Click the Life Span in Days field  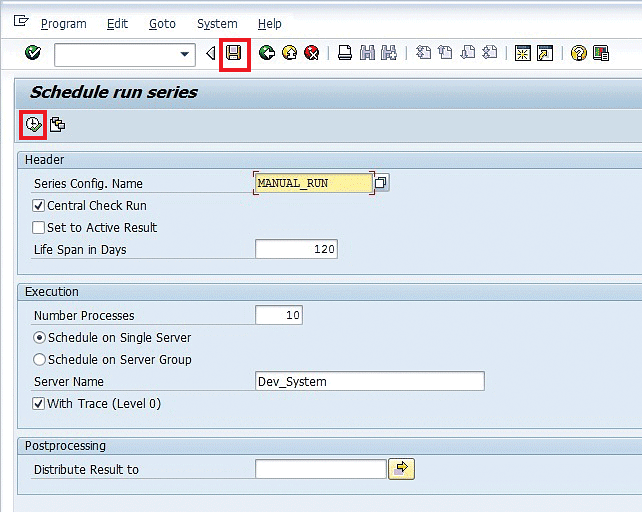(x=296, y=249)
